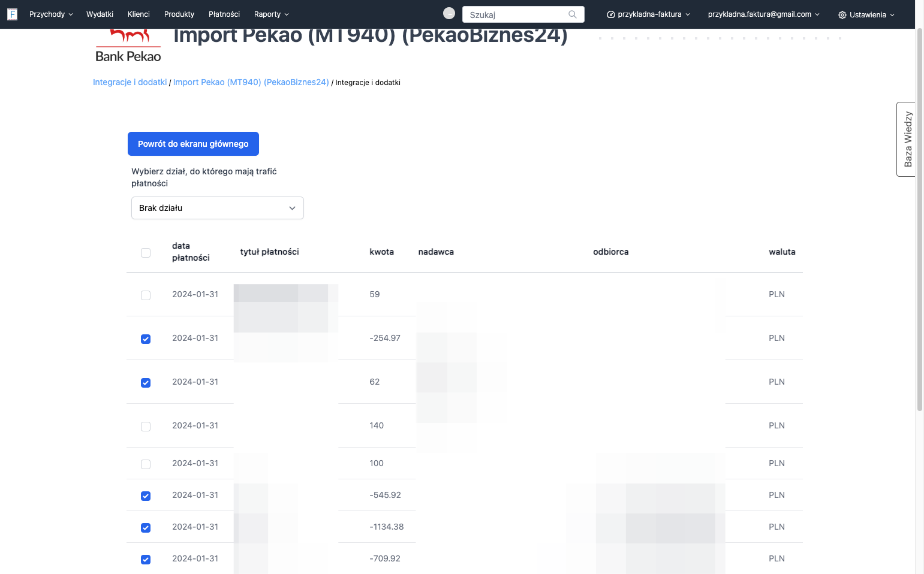The height and width of the screenshot is (574, 924).
Task: Open the przykladna.faktura@gmail.com user dropdown
Action: pos(763,14)
